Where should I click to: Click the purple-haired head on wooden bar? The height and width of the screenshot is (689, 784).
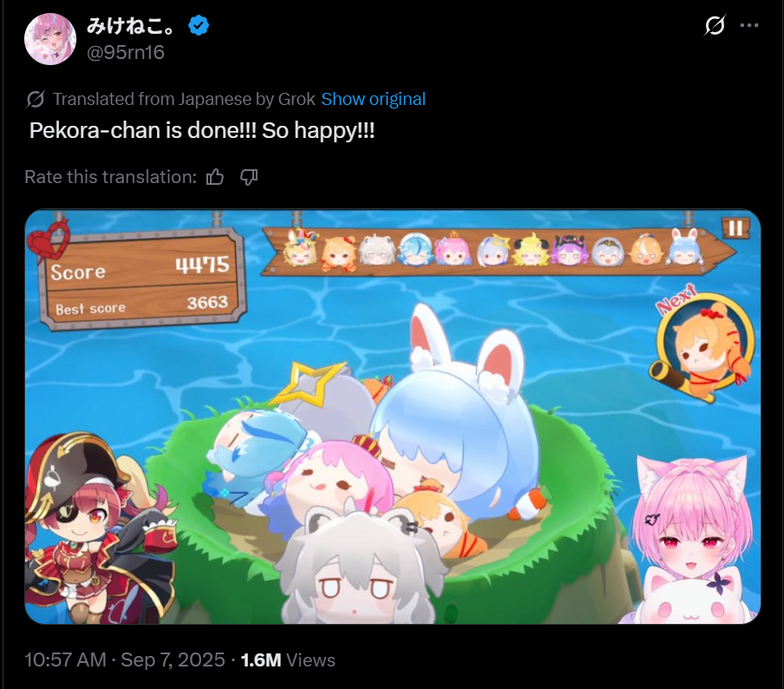tap(568, 250)
